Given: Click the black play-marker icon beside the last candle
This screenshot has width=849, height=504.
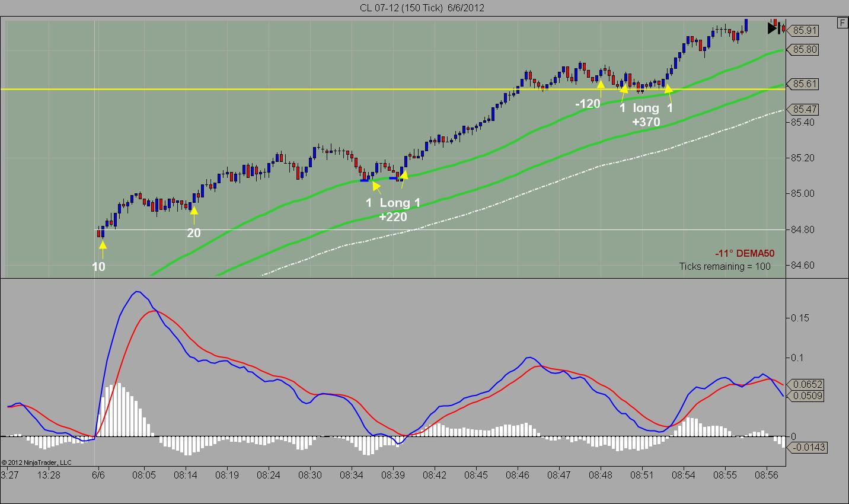Looking at the screenshot, I should (x=774, y=28).
